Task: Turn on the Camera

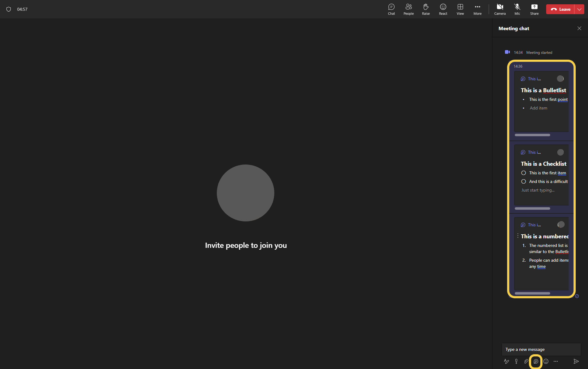Action: tap(500, 9)
